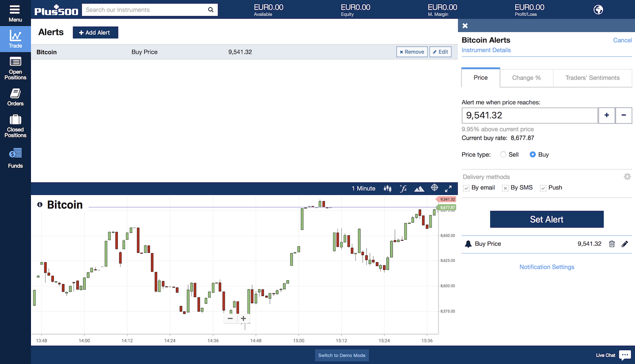Open the Live Chat bubble
Screen dimensions: 635x364
tap(625, 355)
